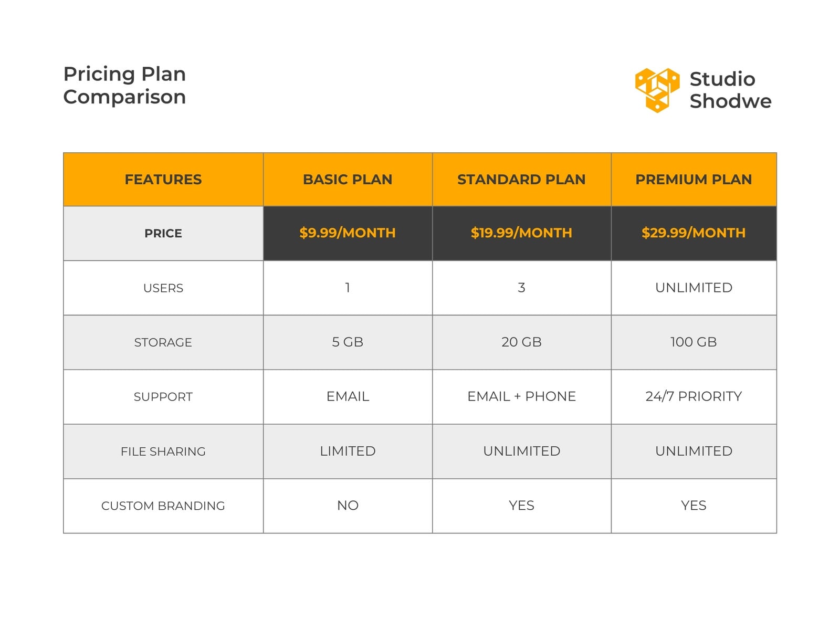The width and height of the screenshot is (840, 630).
Task: Select the 24/7 PRIORITY support cell
Action: (x=694, y=397)
